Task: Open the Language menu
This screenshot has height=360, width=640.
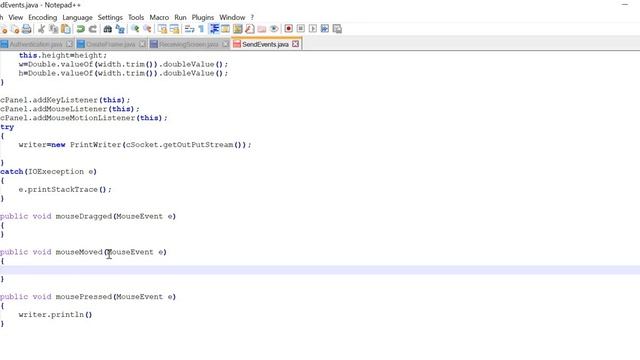Action: pos(78,18)
